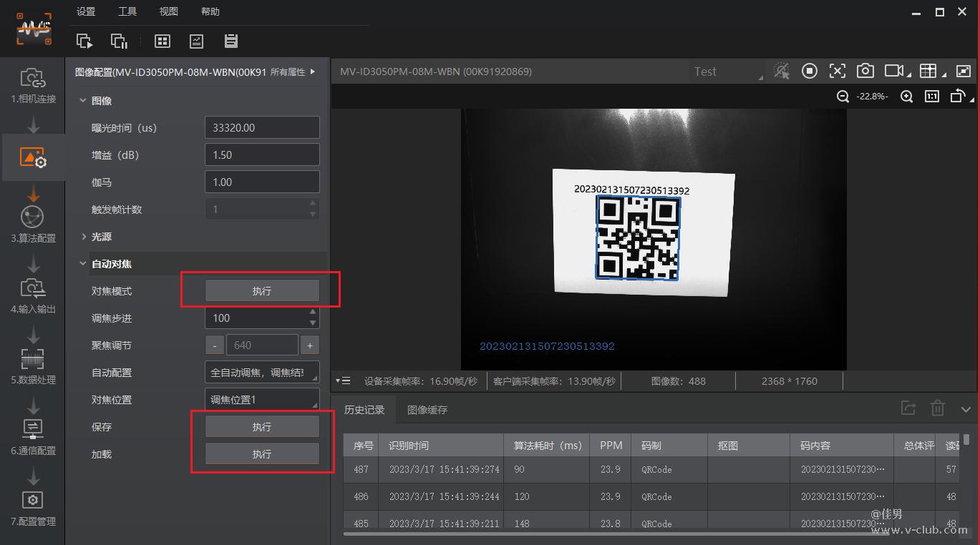This screenshot has width=980, height=545.
Task: Click the stop acquisition button
Action: coord(810,71)
